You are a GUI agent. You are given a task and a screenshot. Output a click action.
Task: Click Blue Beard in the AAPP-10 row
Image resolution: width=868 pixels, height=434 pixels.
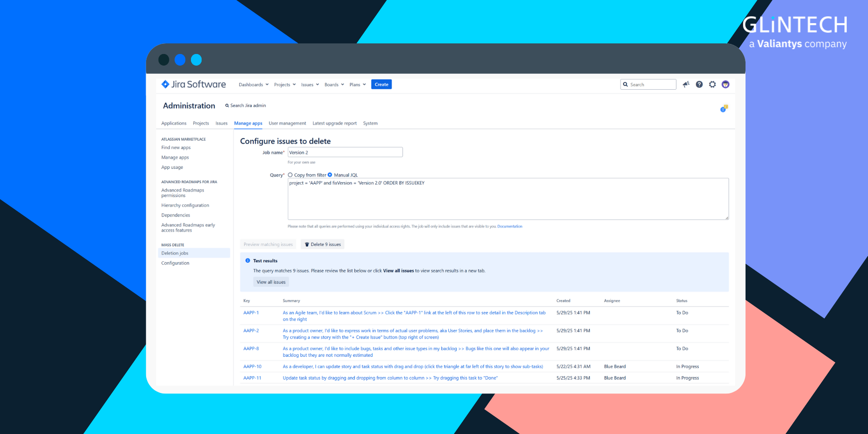[x=615, y=366]
